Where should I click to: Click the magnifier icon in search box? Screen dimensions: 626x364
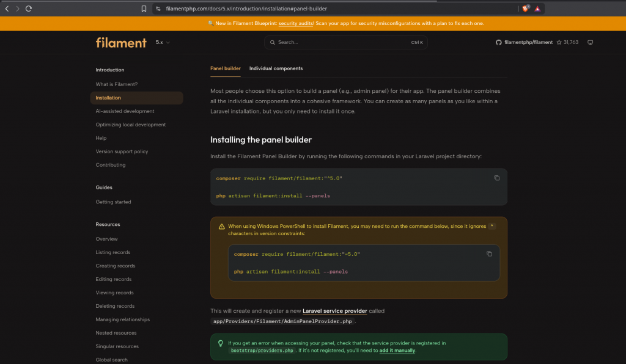click(272, 42)
